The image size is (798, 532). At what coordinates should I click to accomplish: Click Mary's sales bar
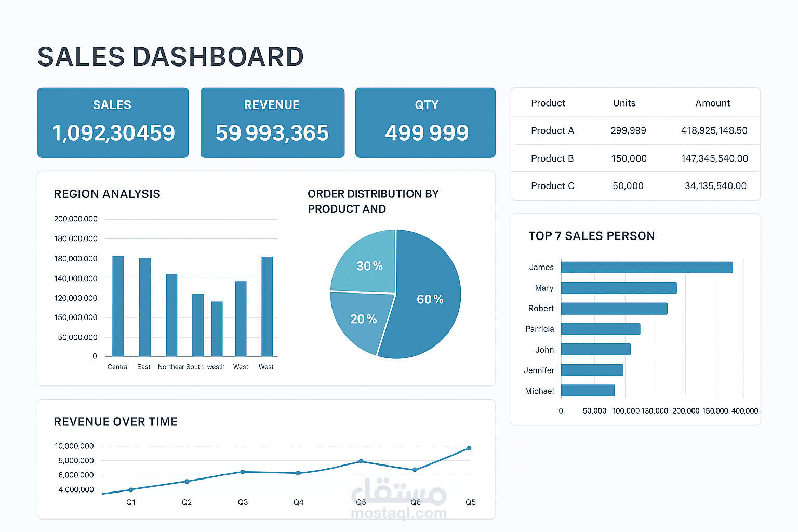click(x=618, y=288)
